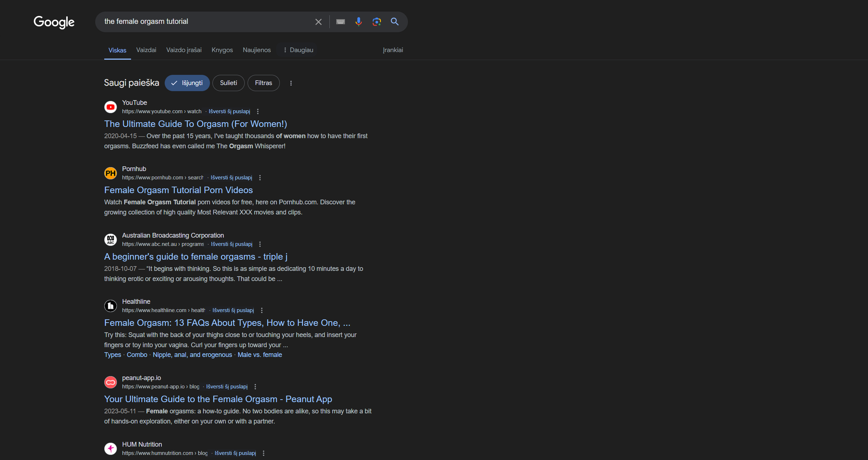The width and height of the screenshot is (868, 460).
Task: Open SafeSearch three-dot options menu
Action: coord(291,83)
